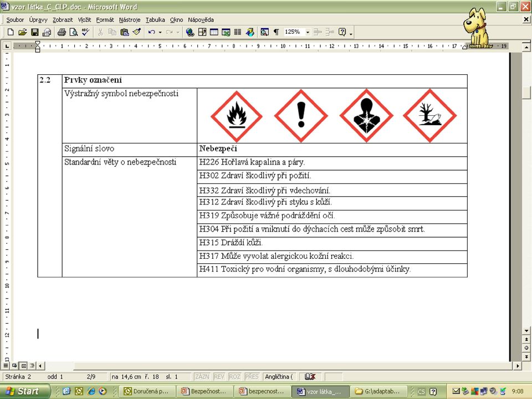532x399 pixels.
Task: Insert a hyperlink with the globe icon
Action: click(190, 32)
